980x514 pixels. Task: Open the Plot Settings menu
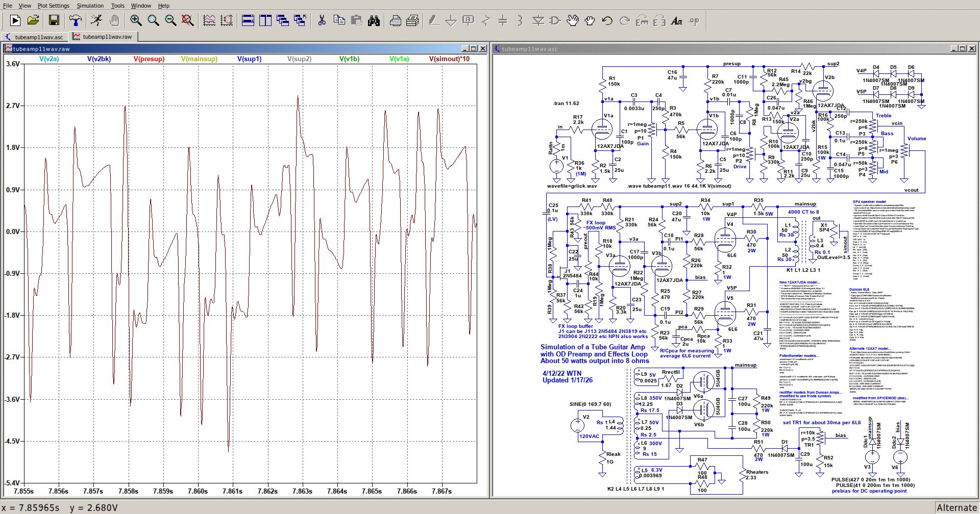pyautogui.click(x=53, y=6)
